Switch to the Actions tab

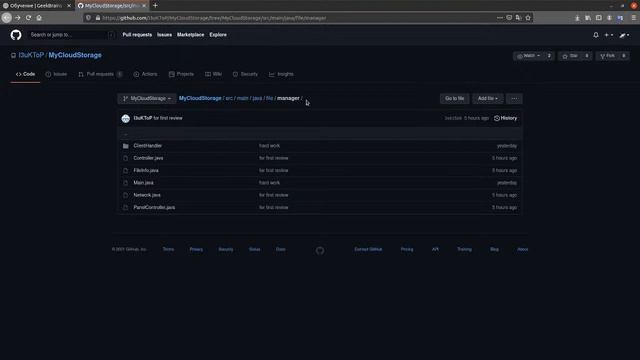[x=145, y=74]
